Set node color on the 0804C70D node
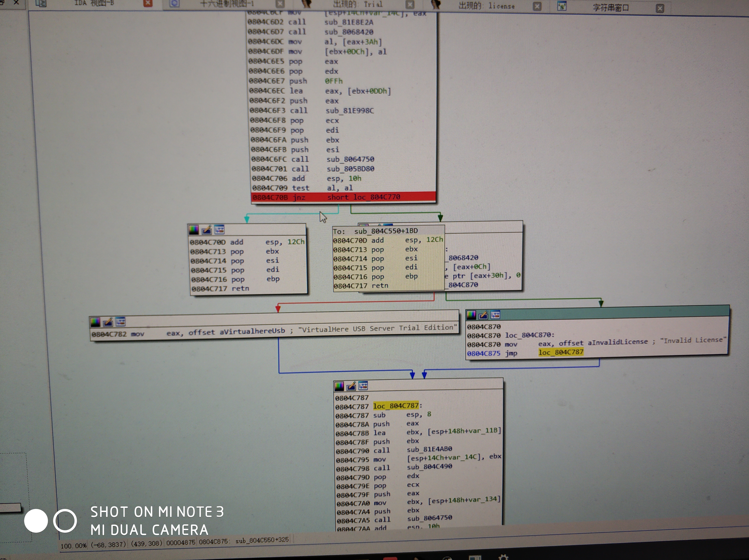The height and width of the screenshot is (560, 749). [194, 230]
